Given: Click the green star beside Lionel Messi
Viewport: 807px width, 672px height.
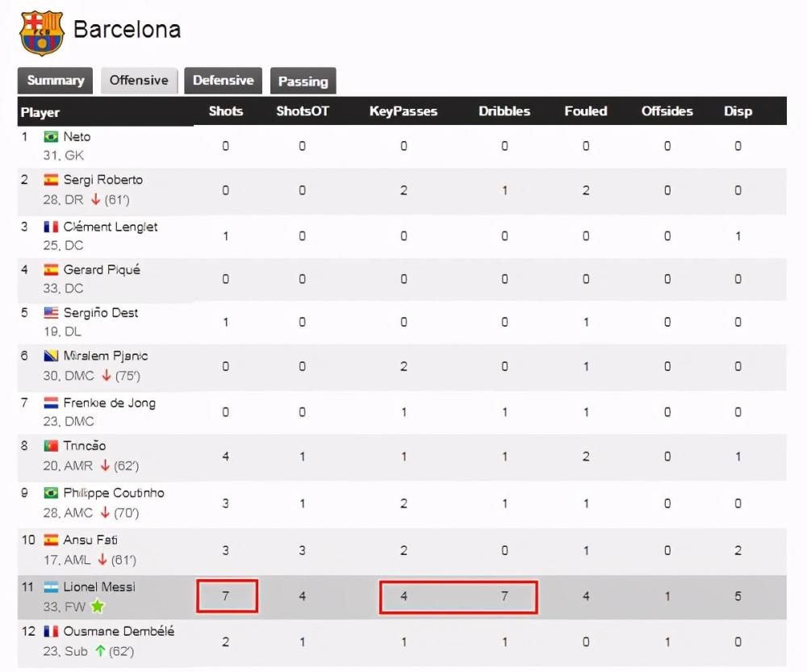Looking at the screenshot, I should tap(98, 607).
